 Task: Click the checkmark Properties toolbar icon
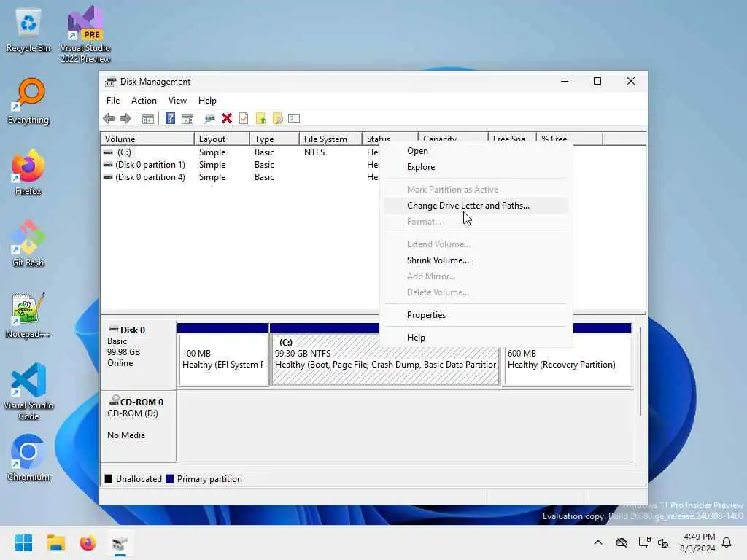244,118
